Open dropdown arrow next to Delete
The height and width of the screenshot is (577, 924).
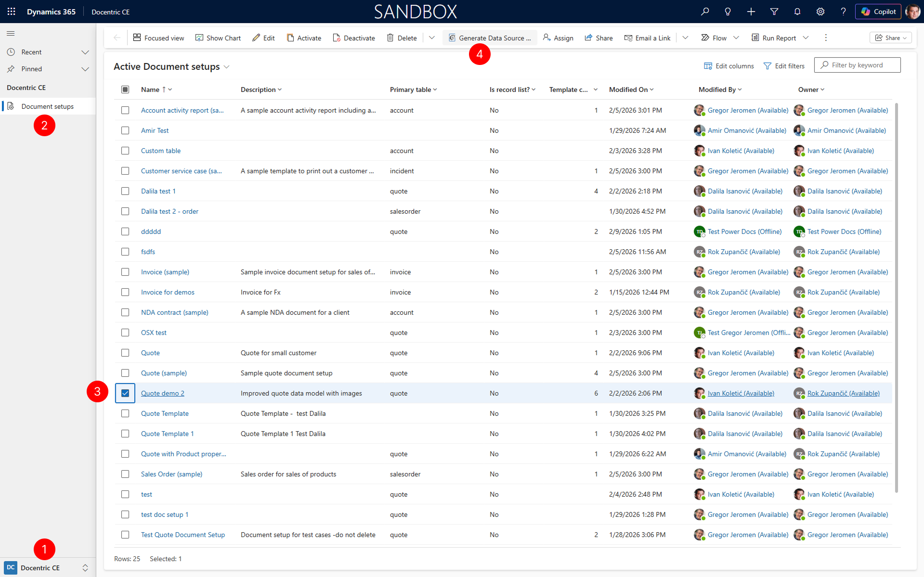[432, 38]
